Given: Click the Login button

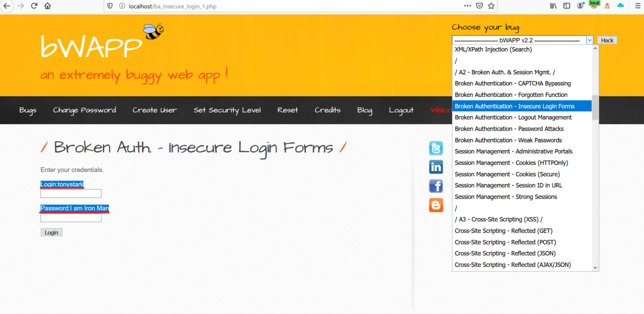Looking at the screenshot, I should pos(52,233).
